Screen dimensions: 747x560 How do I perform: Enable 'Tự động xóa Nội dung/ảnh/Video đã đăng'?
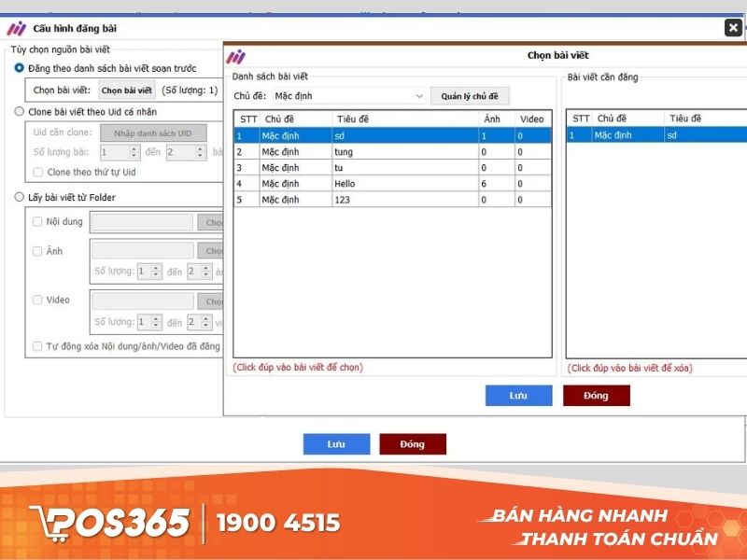tap(37, 346)
